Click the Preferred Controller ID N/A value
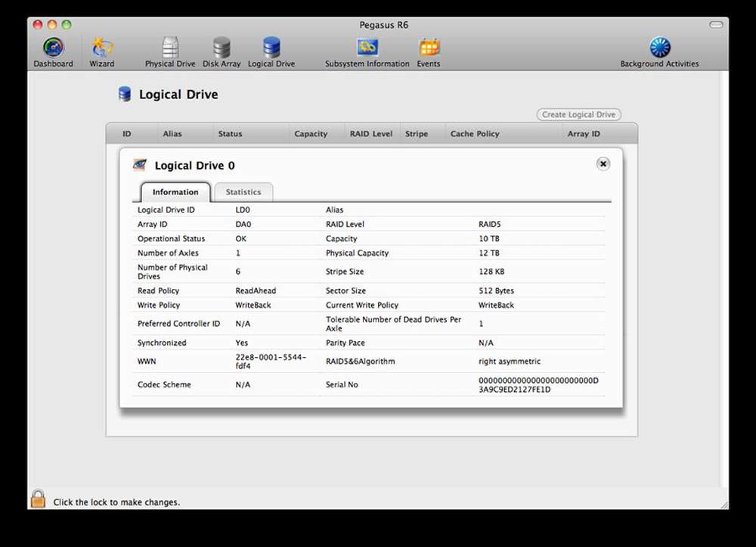Viewport: 756px width, 547px height. [243, 324]
